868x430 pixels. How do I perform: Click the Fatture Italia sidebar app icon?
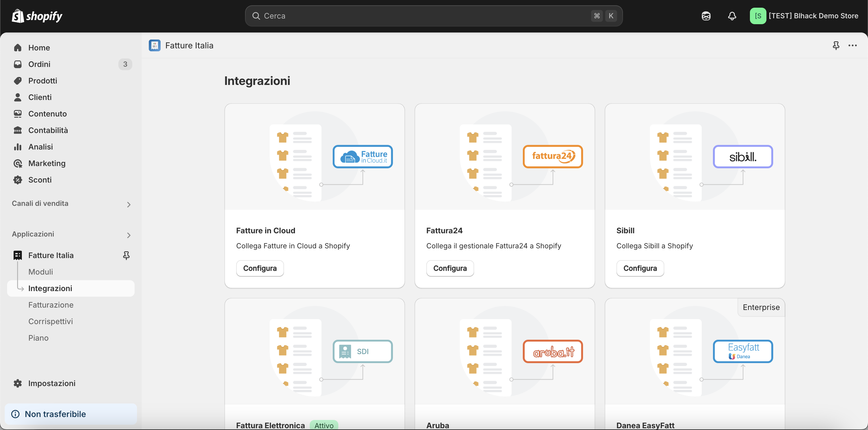(18, 255)
